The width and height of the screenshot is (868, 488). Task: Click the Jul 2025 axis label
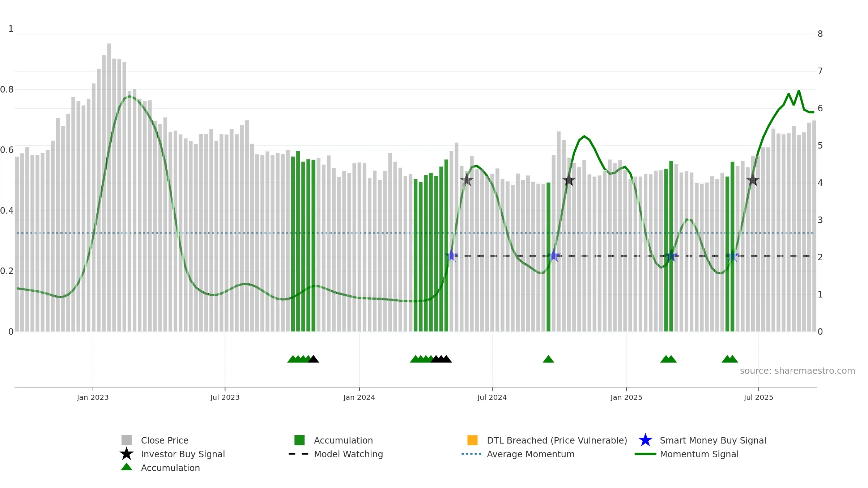click(758, 397)
